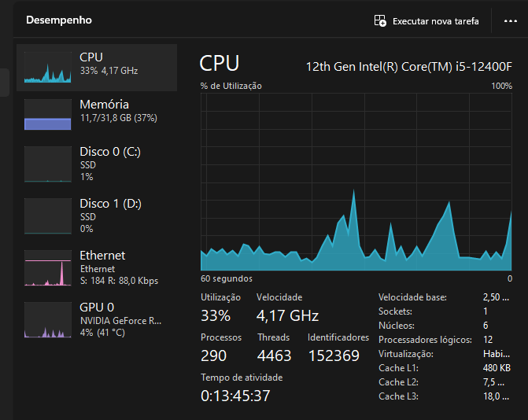528x420 pixels.
Task: Click the Utilização 33% value
Action: [216, 315]
